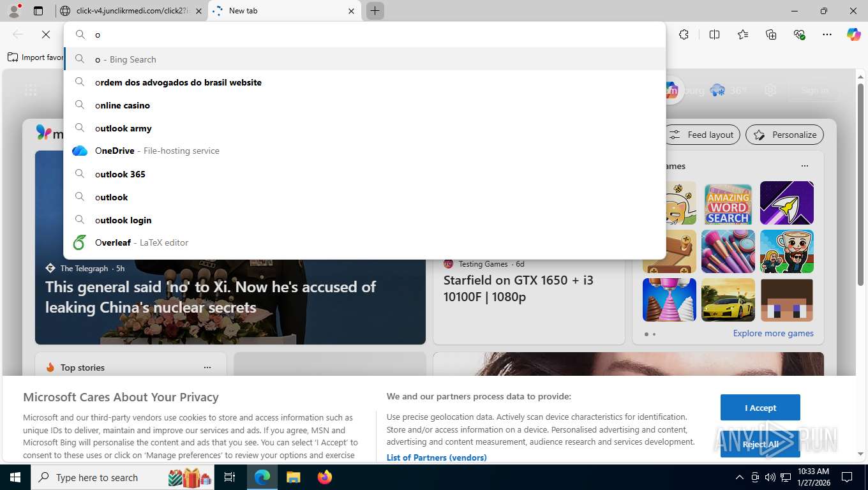868x490 pixels.
Task: Open the Feed layout options
Action: tap(702, 135)
